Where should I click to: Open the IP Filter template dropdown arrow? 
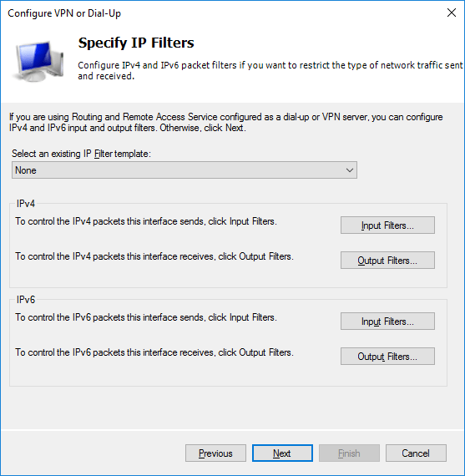point(349,170)
